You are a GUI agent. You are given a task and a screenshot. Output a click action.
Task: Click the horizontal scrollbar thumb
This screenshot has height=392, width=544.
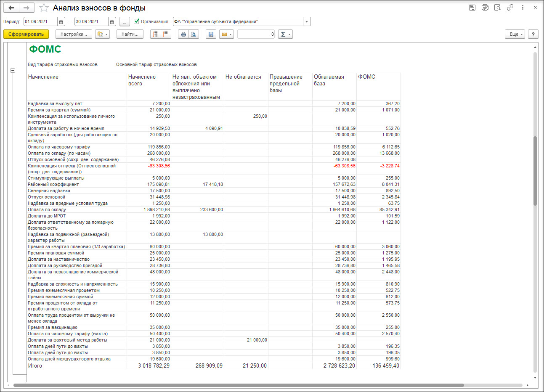click(x=239, y=385)
